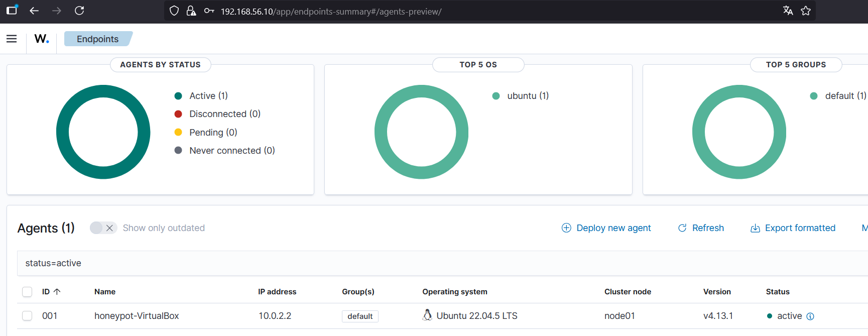Click the info icon next to active status

tap(810, 316)
